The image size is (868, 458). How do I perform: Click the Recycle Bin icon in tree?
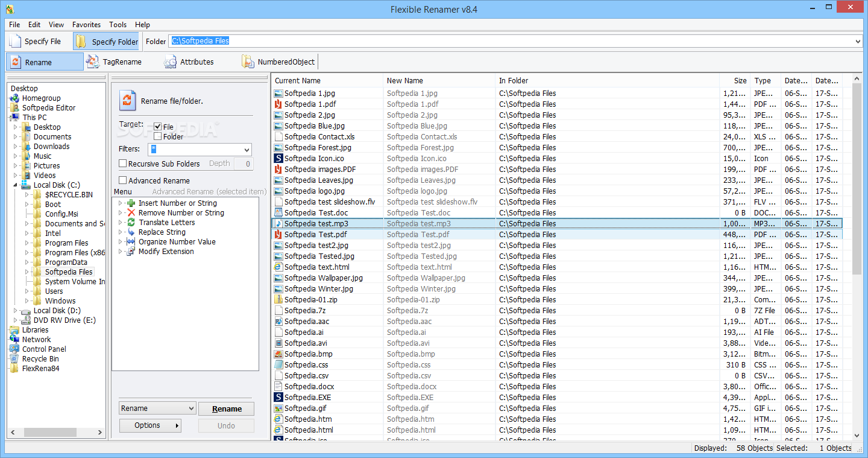(14, 359)
